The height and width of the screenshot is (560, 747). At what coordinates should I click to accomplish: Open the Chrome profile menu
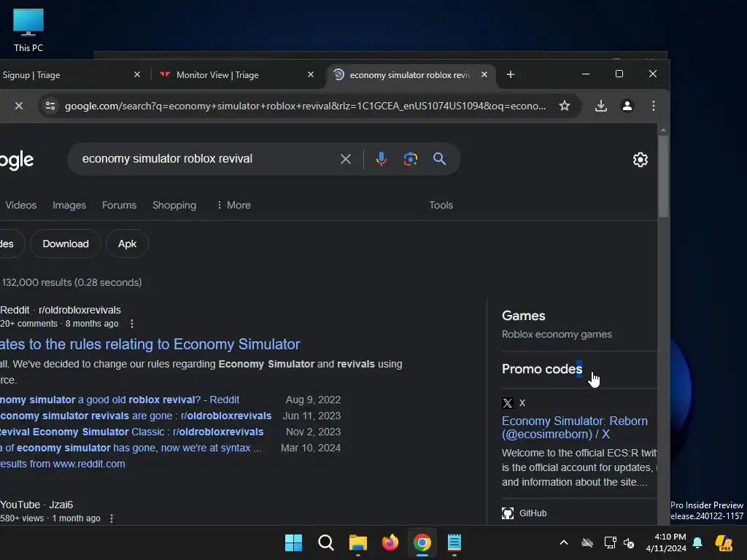(627, 106)
